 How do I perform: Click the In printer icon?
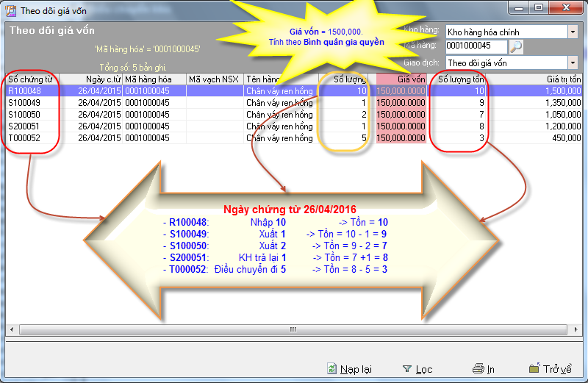tap(478, 368)
